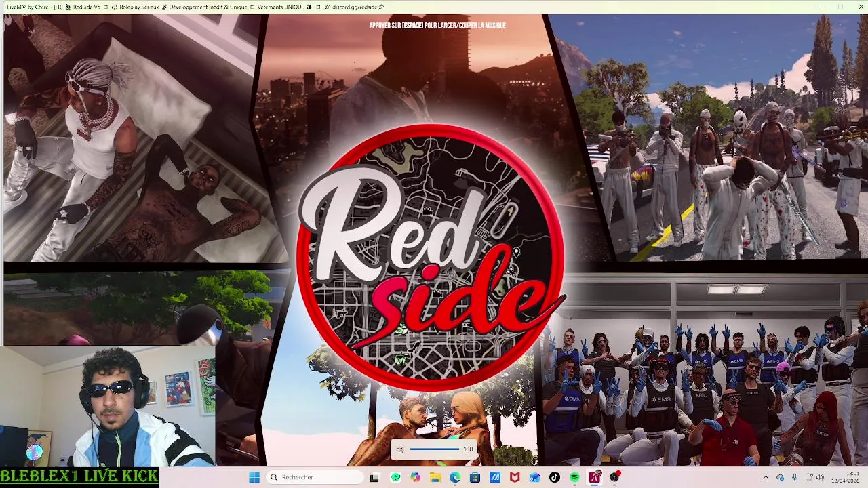
Task: Click the Rechercher taskbar search box
Action: [x=314, y=477]
